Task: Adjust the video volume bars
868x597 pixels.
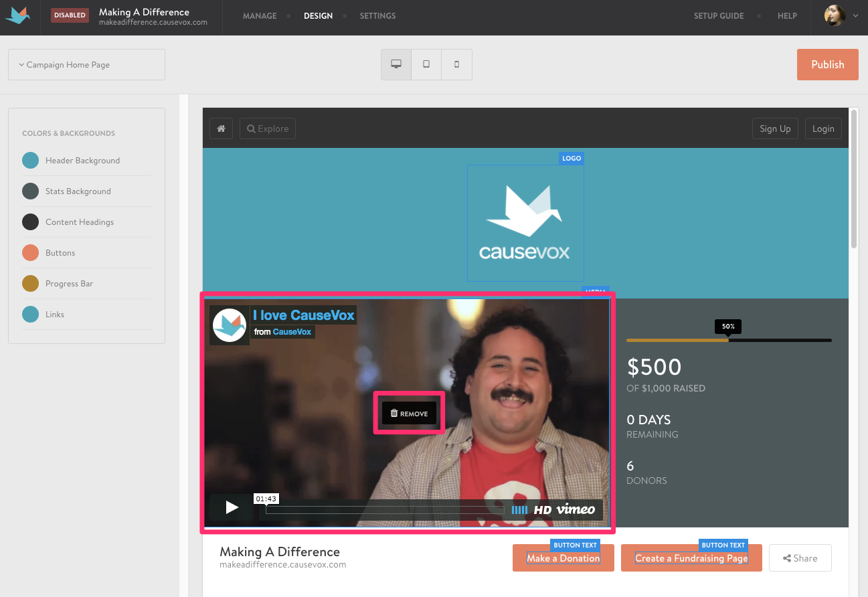Action: point(519,510)
